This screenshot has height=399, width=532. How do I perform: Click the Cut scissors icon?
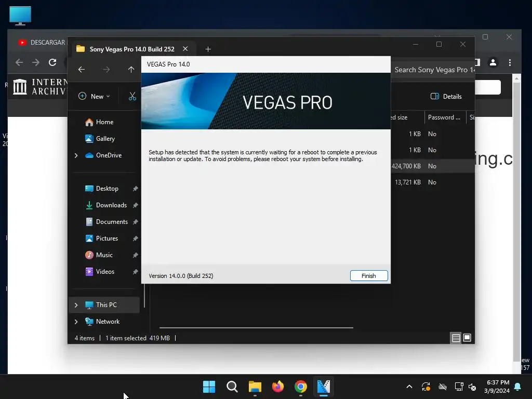pyautogui.click(x=132, y=96)
